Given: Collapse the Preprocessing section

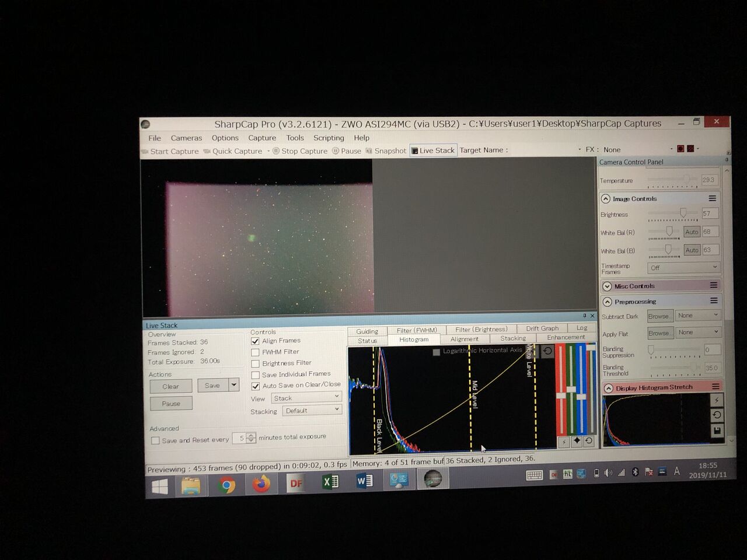Looking at the screenshot, I should click(x=607, y=302).
